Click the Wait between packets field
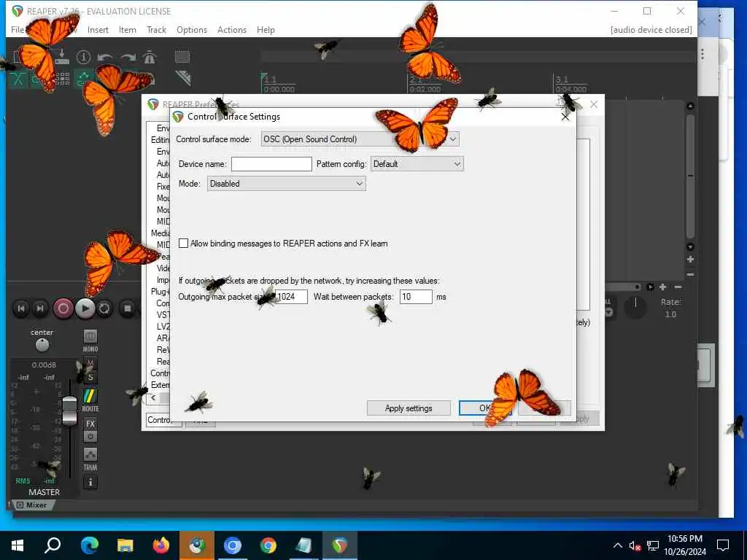 pos(416,297)
